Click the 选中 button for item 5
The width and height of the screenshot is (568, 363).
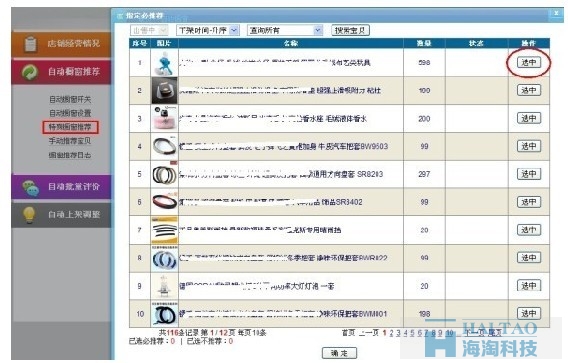[529, 174]
